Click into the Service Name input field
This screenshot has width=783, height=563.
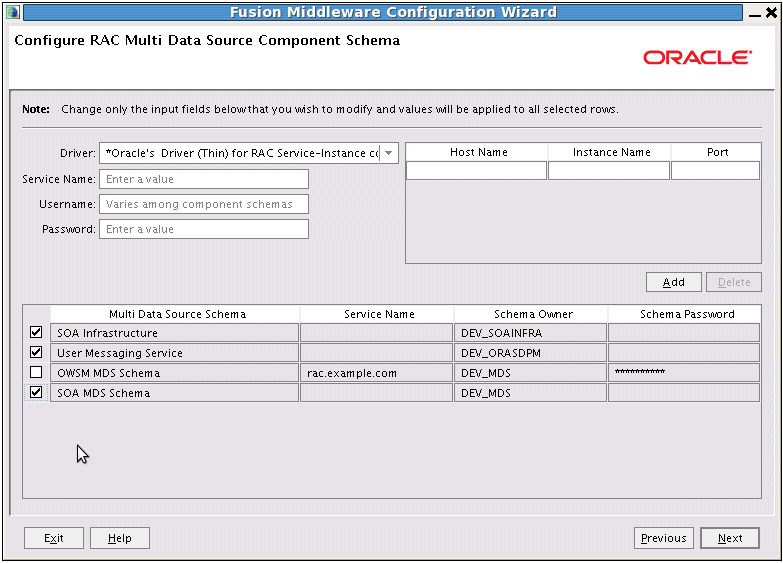click(204, 179)
